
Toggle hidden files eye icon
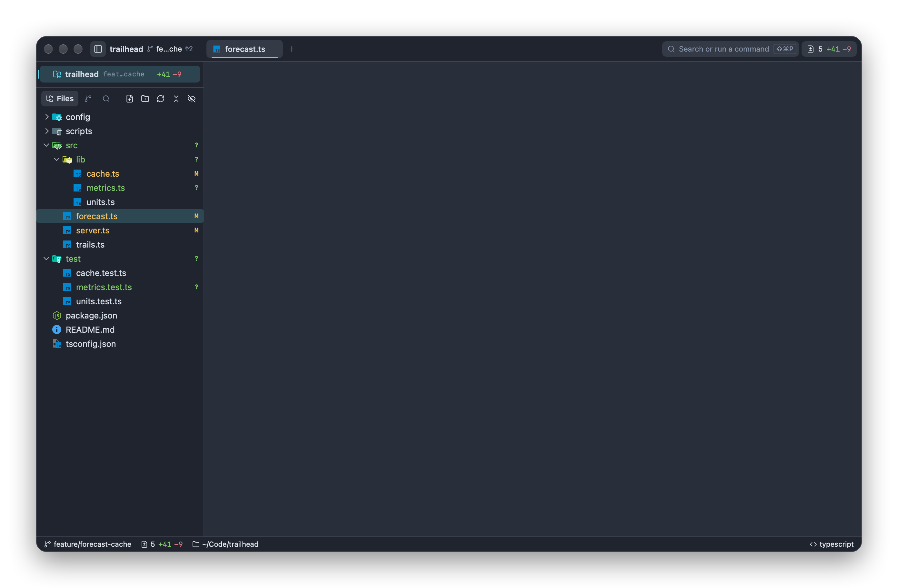(192, 98)
